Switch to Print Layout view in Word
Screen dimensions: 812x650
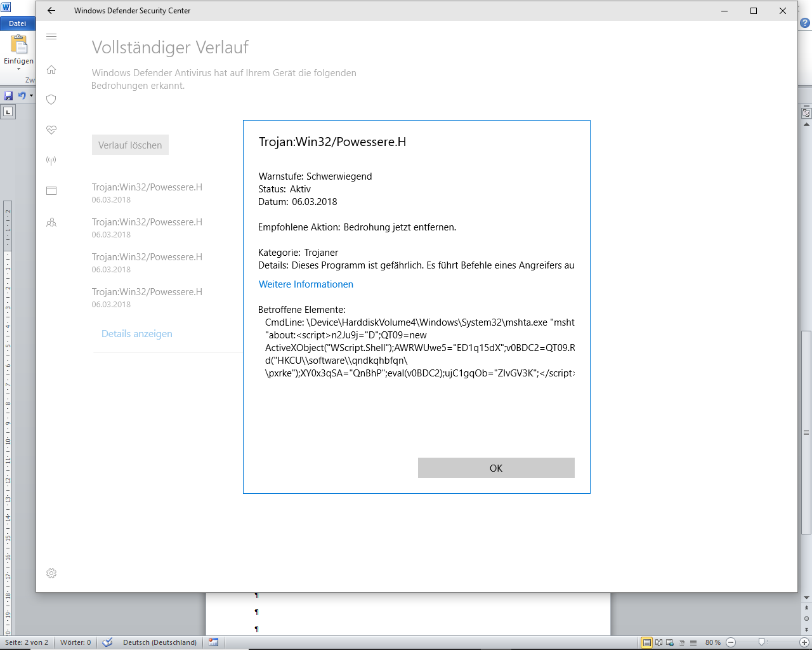(x=646, y=642)
